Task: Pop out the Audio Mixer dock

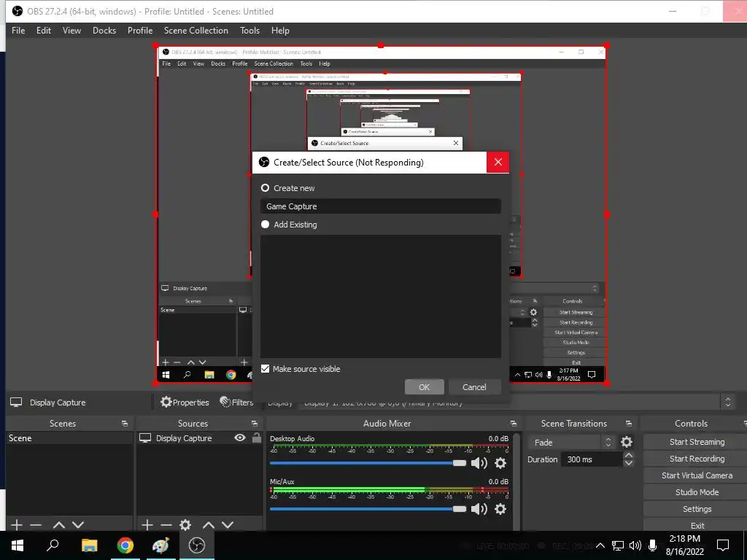Action: 513,424
